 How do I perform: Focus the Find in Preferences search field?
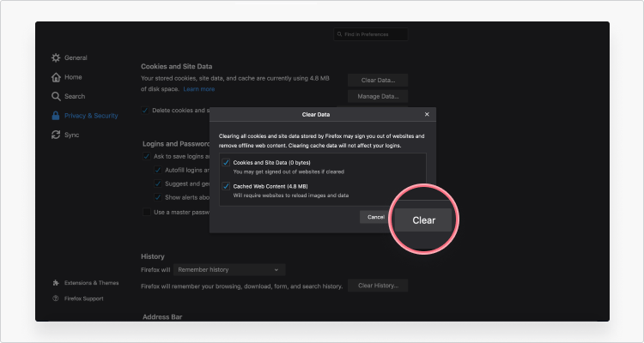[x=371, y=34]
